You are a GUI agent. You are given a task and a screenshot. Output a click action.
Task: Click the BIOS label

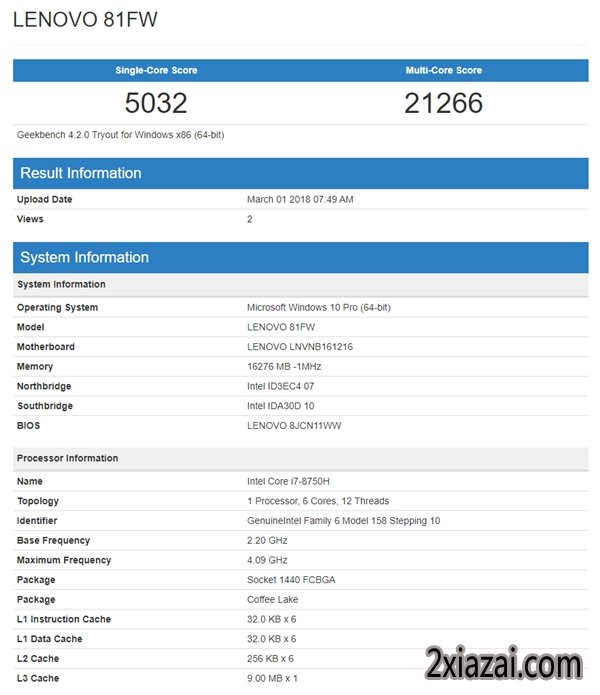[x=28, y=426]
